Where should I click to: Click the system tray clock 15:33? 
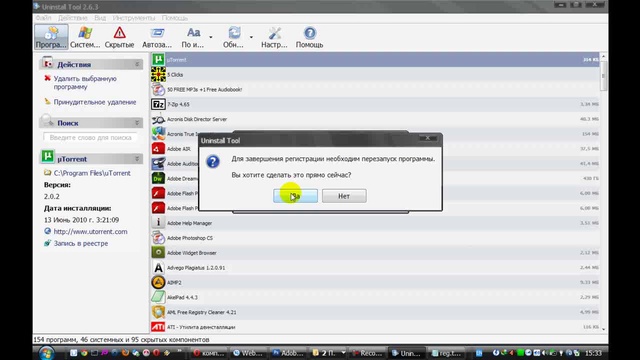tap(593, 353)
